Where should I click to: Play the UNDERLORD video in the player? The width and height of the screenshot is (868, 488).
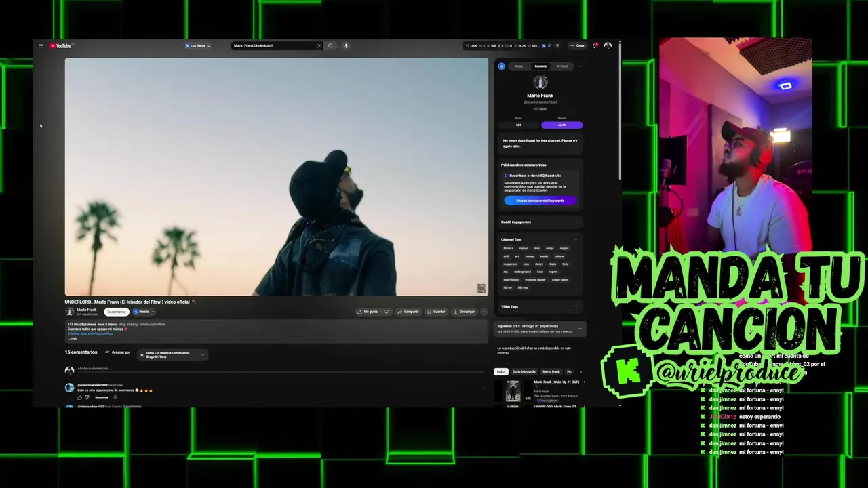(x=277, y=177)
